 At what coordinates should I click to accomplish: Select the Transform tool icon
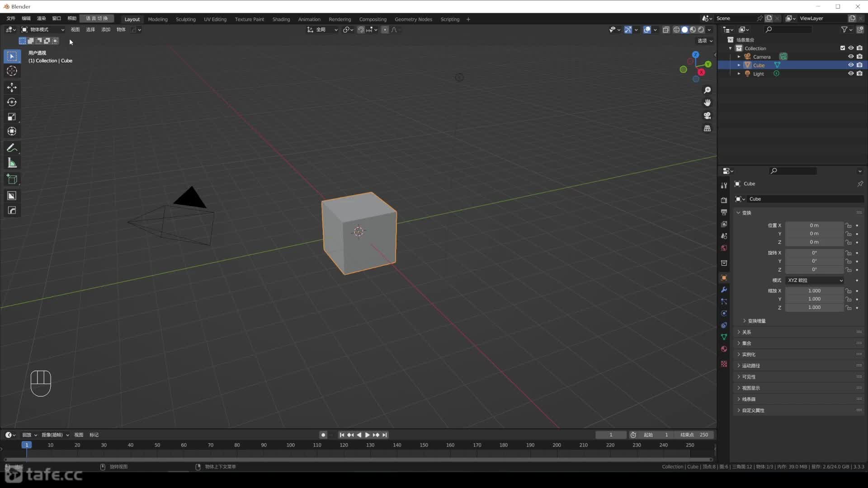[x=12, y=131]
